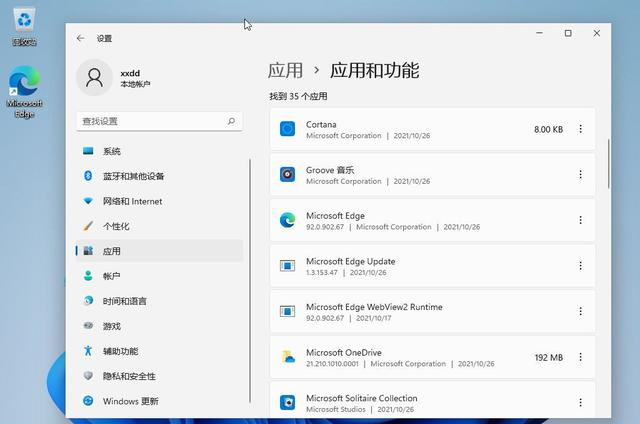Open 网络和 Internet settings
The width and height of the screenshot is (640, 424).
pos(132,201)
